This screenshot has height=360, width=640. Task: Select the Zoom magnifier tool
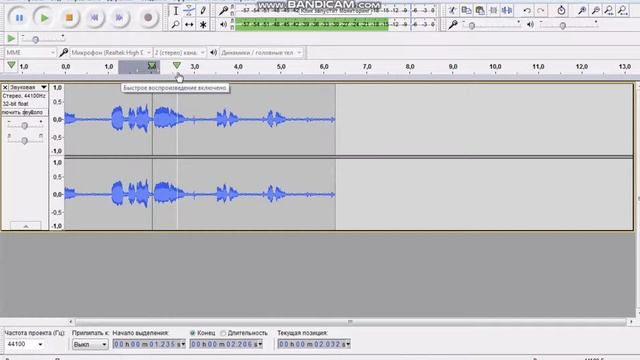coord(176,24)
